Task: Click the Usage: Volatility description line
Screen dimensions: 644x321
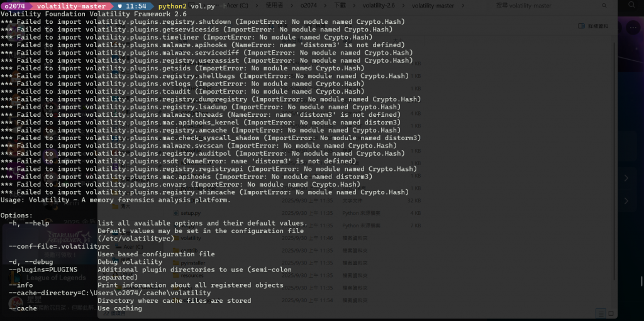Action: 116,200
